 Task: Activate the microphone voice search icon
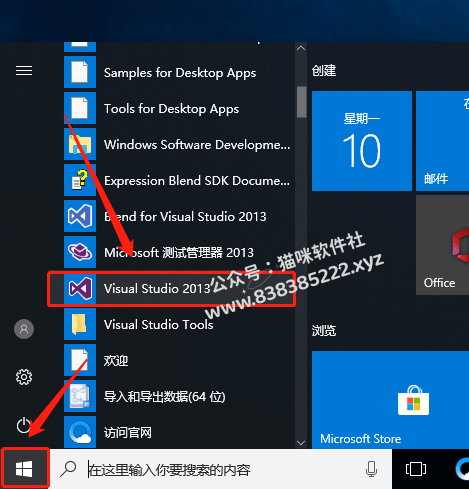pyautogui.click(x=371, y=469)
